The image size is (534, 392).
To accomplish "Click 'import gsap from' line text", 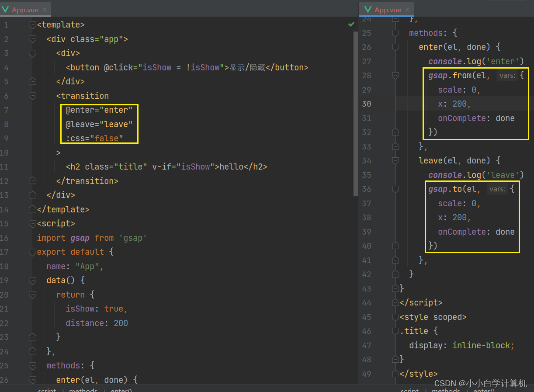I will tap(92, 238).
